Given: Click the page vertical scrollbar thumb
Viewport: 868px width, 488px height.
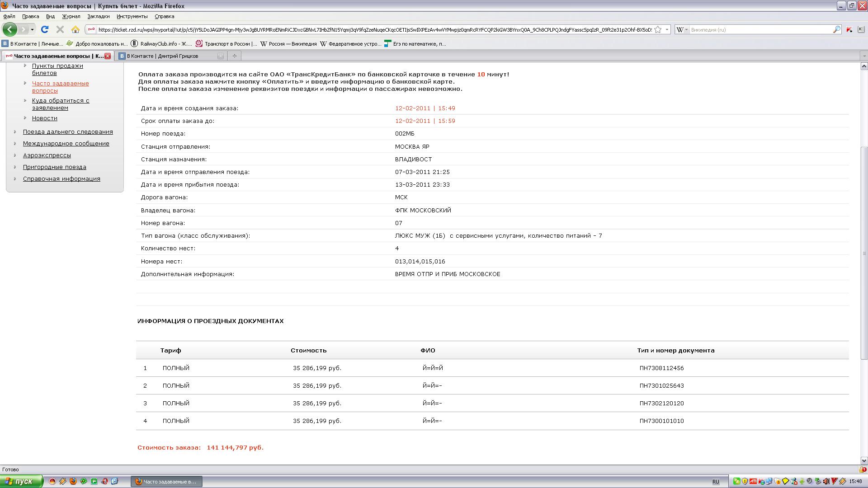Looking at the screenshot, I should tap(864, 253).
